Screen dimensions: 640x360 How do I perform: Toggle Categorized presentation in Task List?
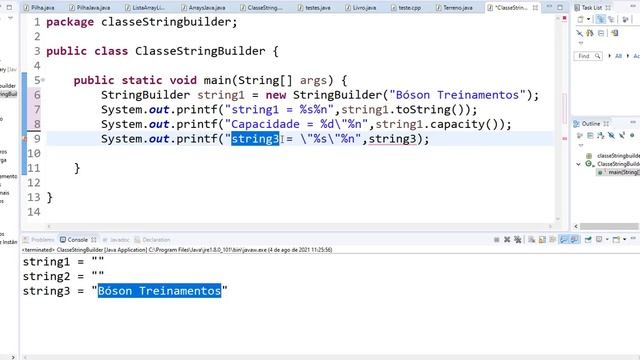[x=600, y=19]
